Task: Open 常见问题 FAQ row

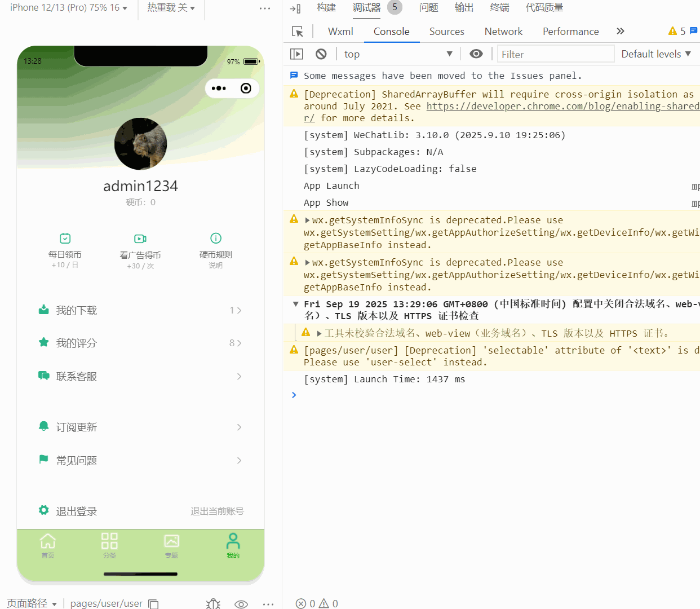Action: pyautogui.click(x=141, y=461)
